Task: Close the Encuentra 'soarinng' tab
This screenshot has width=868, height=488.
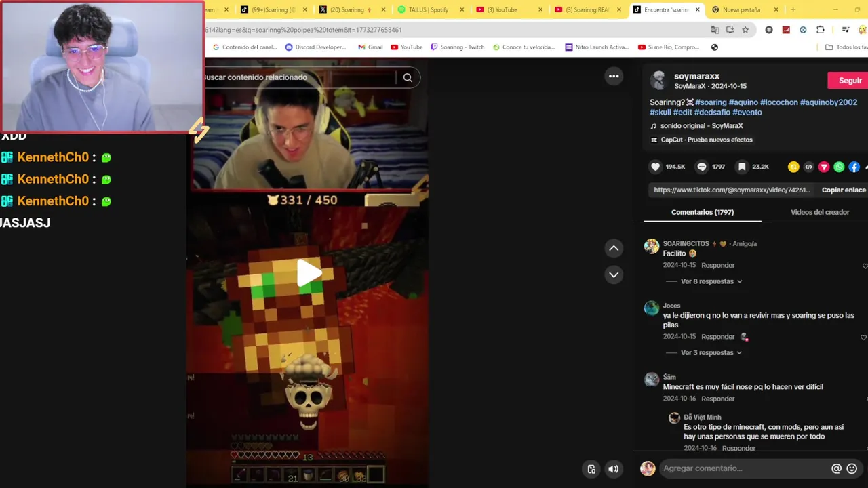Action: click(x=698, y=9)
